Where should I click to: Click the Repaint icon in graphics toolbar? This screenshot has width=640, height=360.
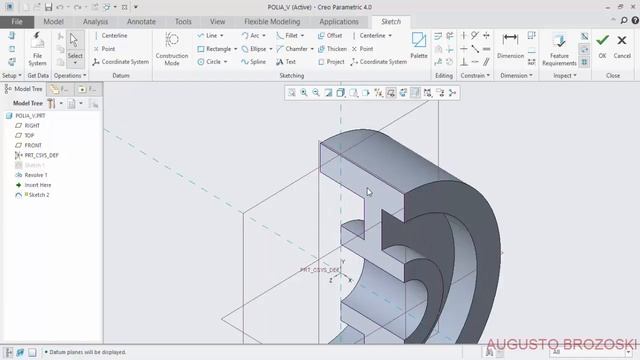click(x=328, y=93)
